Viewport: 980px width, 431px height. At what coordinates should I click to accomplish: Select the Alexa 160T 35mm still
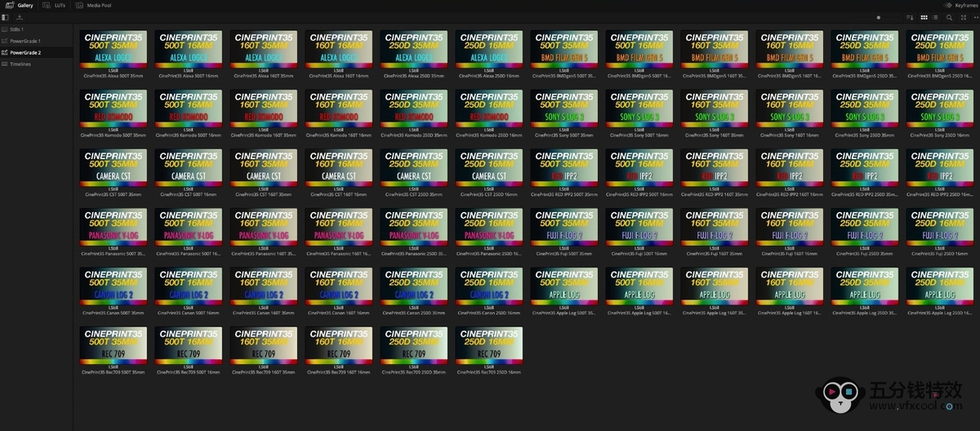pos(263,50)
